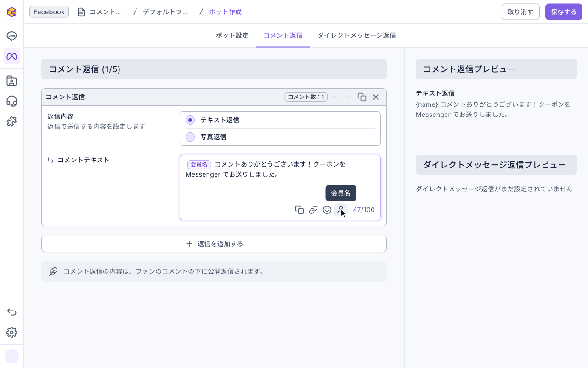Open the headset support icon in sidebar
This screenshot has width=588, height=368.
pos(12,101)
